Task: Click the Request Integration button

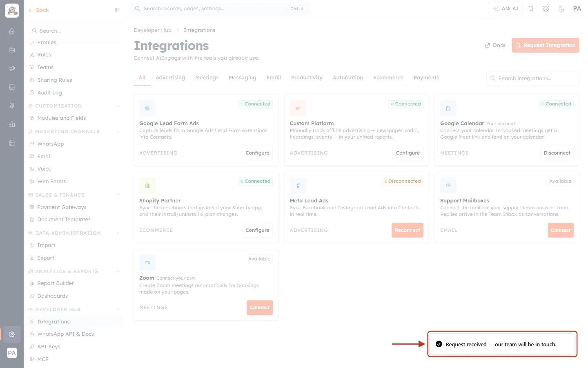Action: pos(546,45)
